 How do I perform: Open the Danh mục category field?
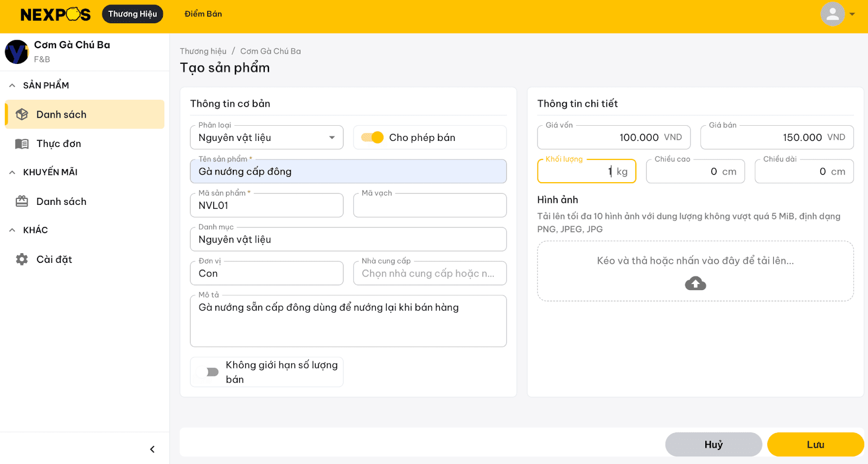click(x=348, y=239)
